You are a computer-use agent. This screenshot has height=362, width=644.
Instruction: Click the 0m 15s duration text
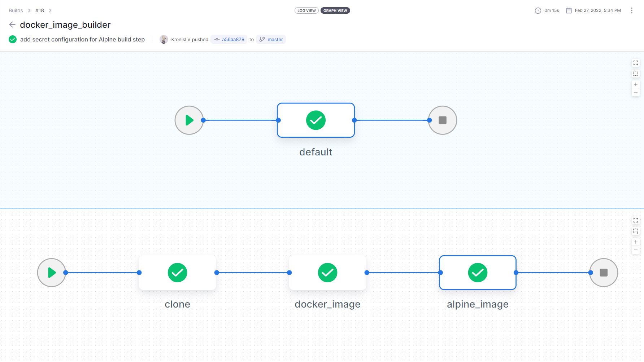tap(552, 10)
